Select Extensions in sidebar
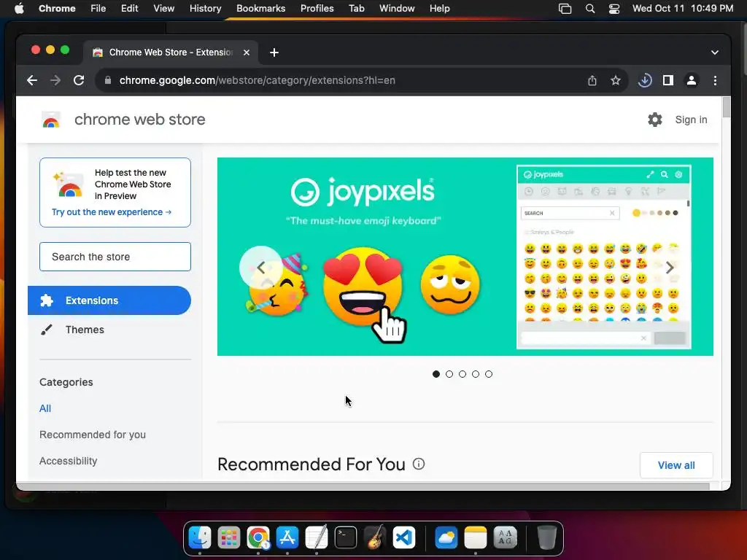The width and height of the screenshot is (747, 560). (x=109, y=300)
